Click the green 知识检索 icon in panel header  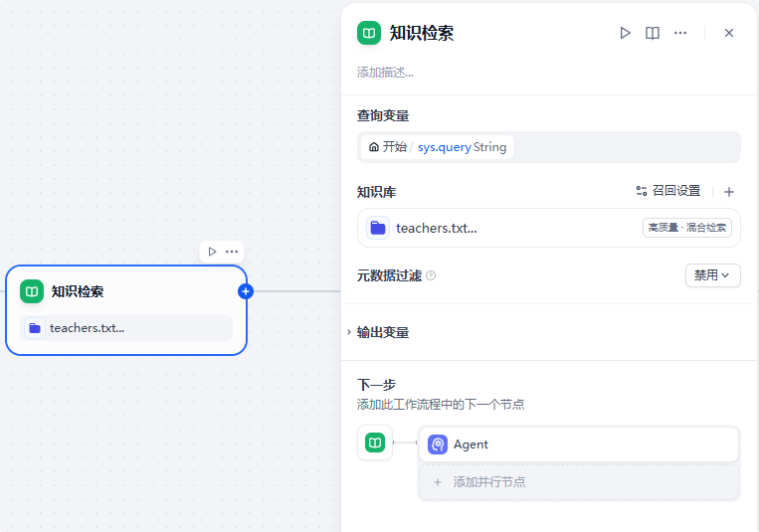[369, 33]
